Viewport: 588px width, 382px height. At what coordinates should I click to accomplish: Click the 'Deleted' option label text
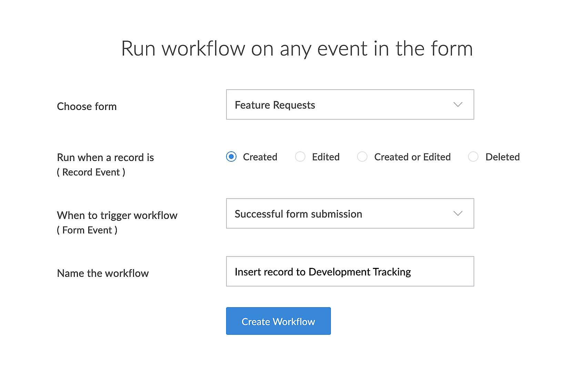tap(503, 157)
